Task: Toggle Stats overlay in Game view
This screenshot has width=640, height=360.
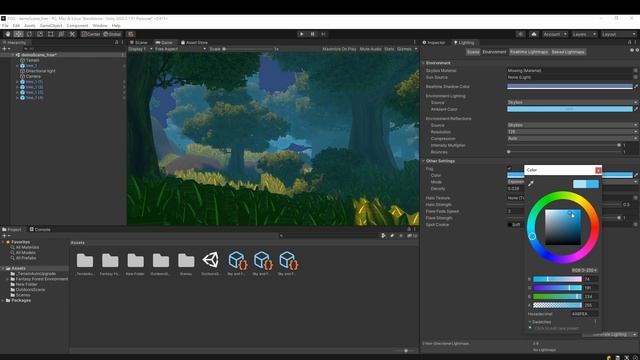Action: click(x=389, y=49)
